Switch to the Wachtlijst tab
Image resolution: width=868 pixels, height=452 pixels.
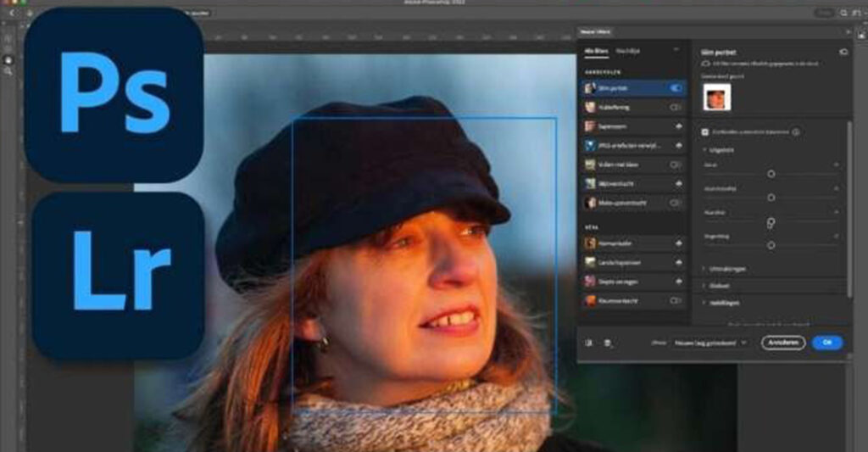(x=628, y=51)
